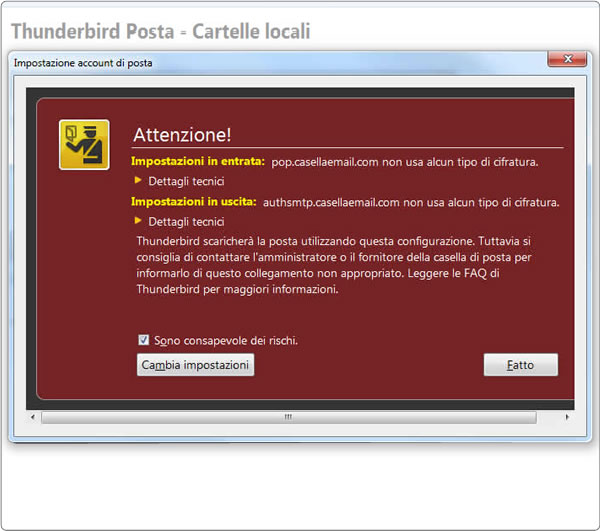Image resolution: width=600 pixels, height=531 pixels.
Task: Click the horizontal scrollbar thumb
Action: (289, 417)
